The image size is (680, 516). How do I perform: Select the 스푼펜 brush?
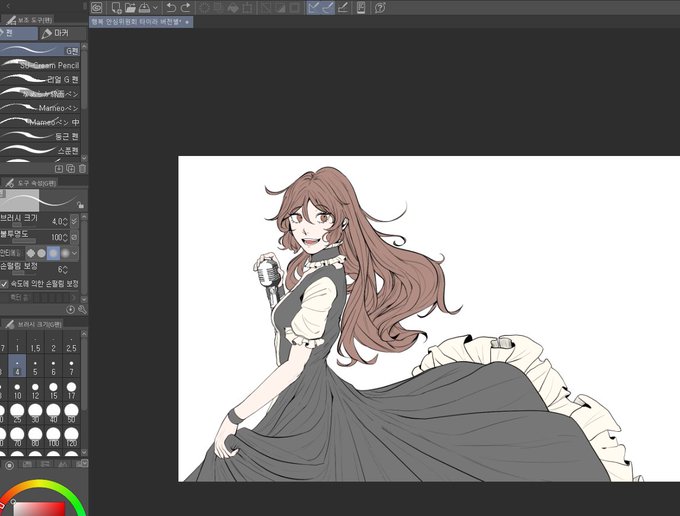tap(40, 150)
